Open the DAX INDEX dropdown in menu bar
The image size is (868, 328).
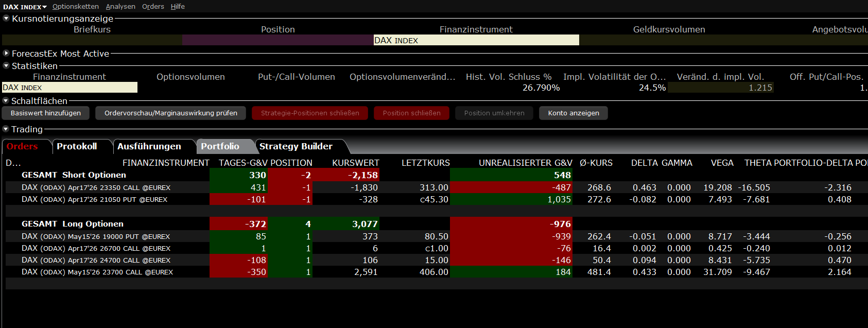25,7
